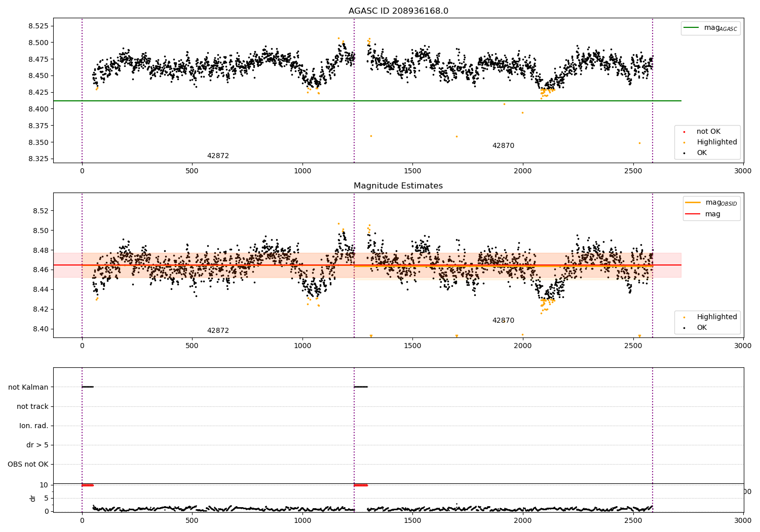Click orange outlier near x=1700 in top plot
The height and width of the screenshot is (532, 760).
click(457, 136)
